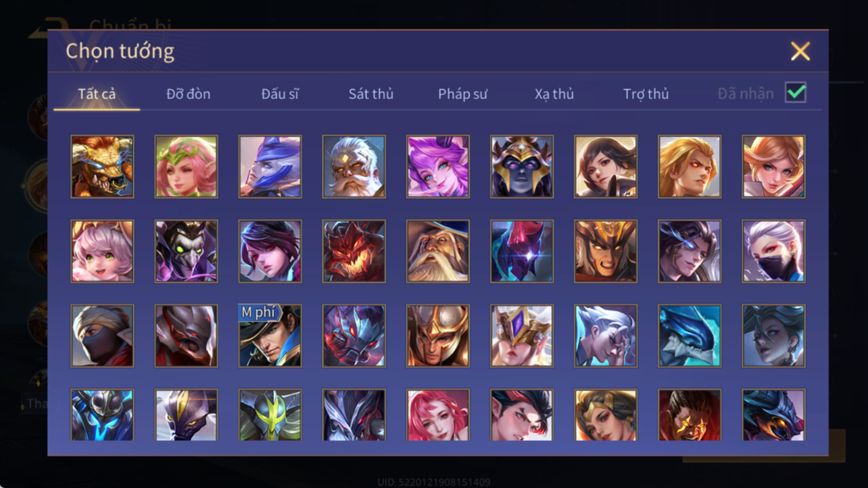Open the Sát thủ hero tab
The image size is (868, 488).
(371, 94)
